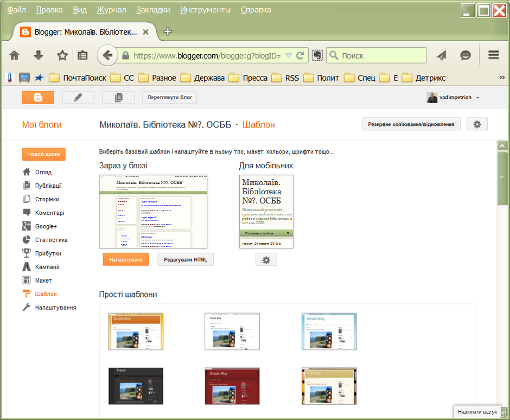Screen dimensions: 510x420
Task: Click the mobile template gear button
Action: 266,260
